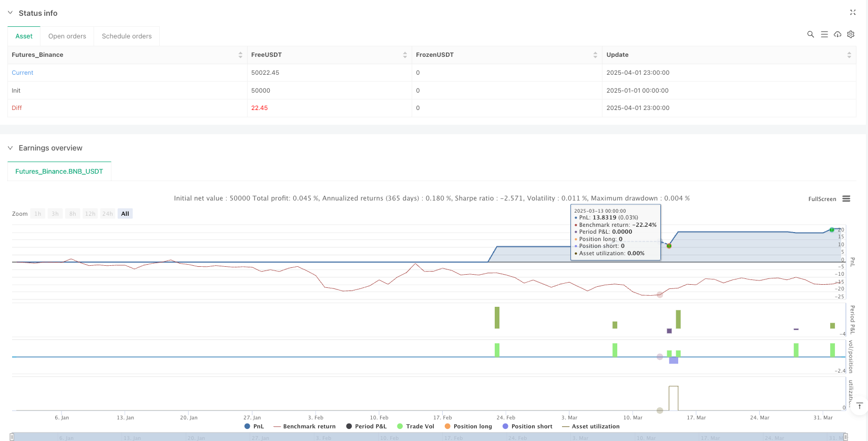
Task: Collapse the Status info section
Action: click(x=10, y=13)
